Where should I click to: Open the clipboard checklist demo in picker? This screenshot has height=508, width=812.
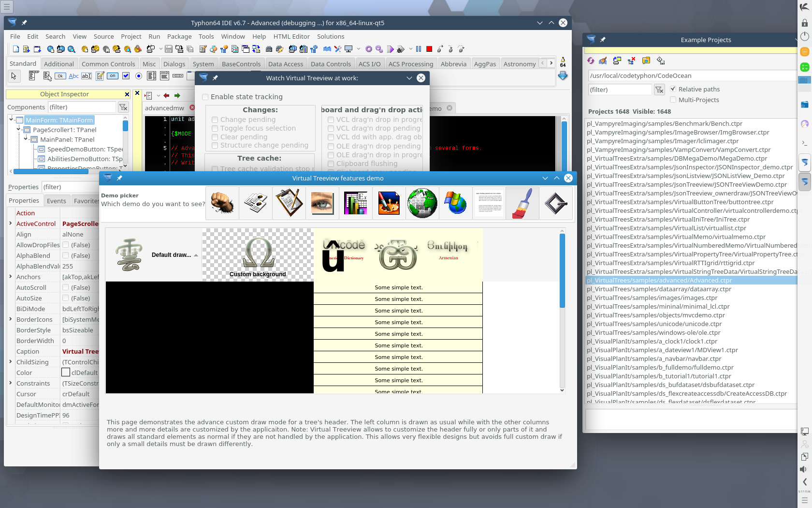[289, 203]
